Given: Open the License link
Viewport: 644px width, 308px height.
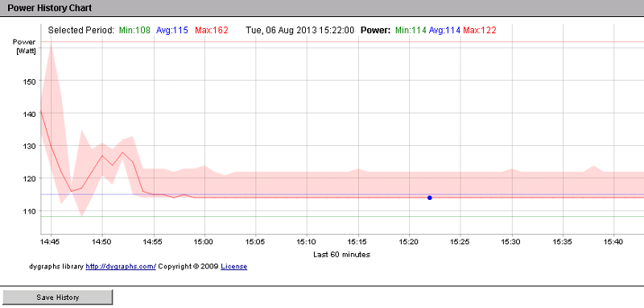Looking at the screenshot, I should pos(234,266).
